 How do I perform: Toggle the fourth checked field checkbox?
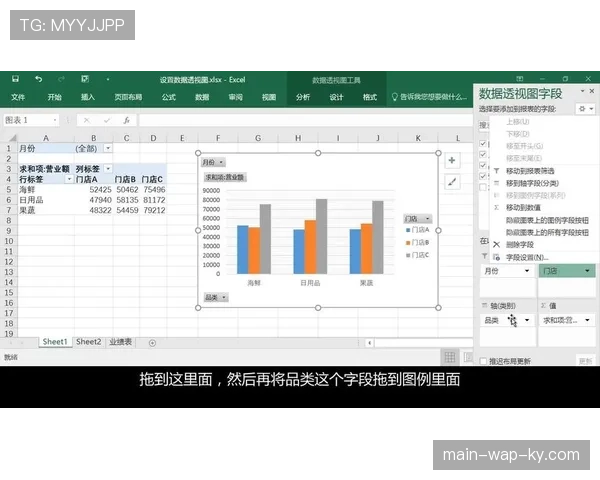click(x=483, y=176)
